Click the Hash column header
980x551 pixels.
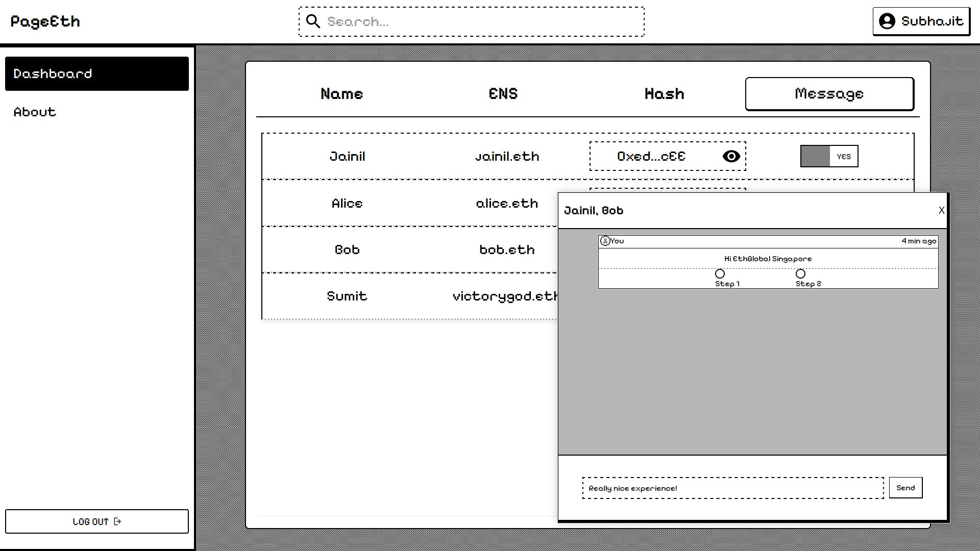664,94
